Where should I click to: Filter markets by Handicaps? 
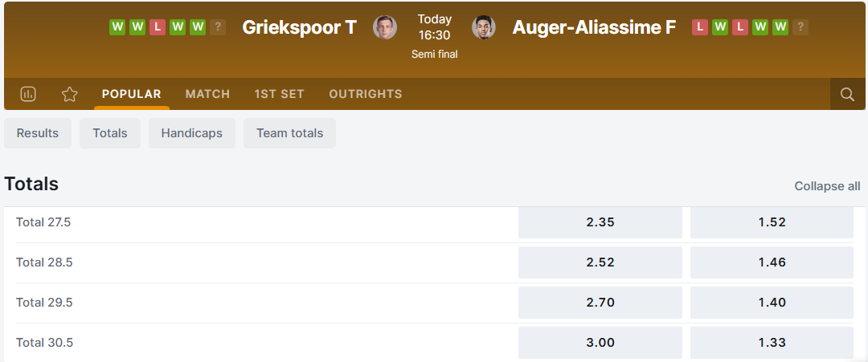click(191, 133)
